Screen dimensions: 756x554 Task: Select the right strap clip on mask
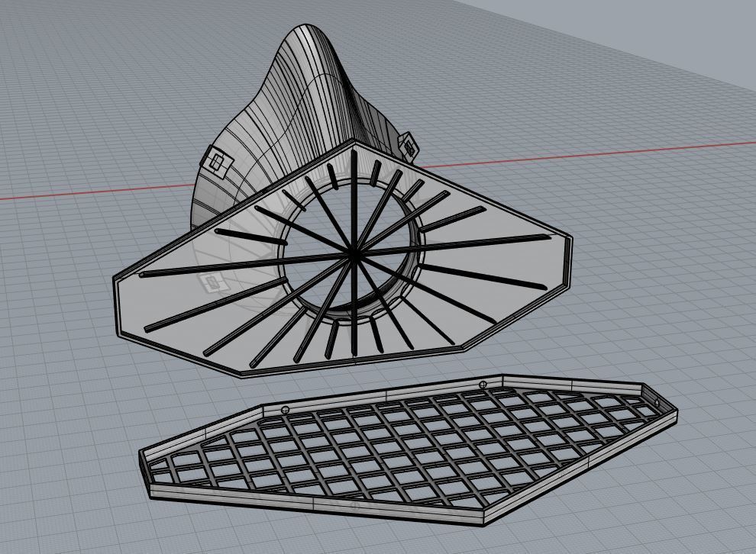[x=409, y=146]
